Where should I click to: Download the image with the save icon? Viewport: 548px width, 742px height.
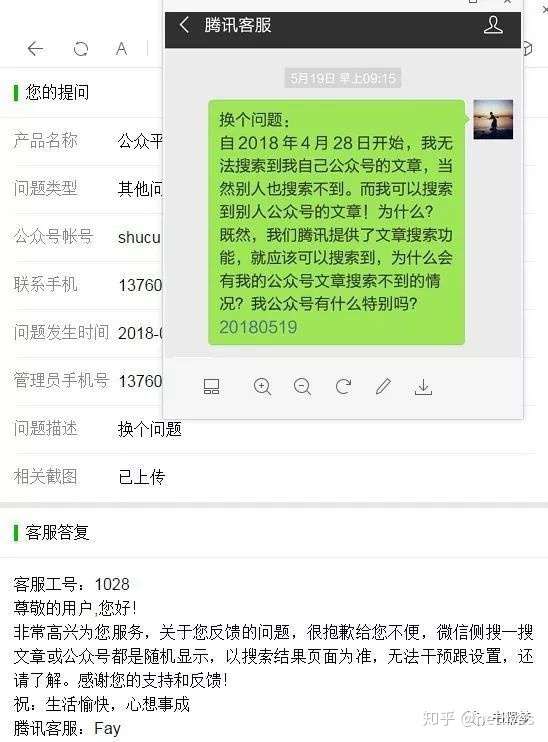423,387
